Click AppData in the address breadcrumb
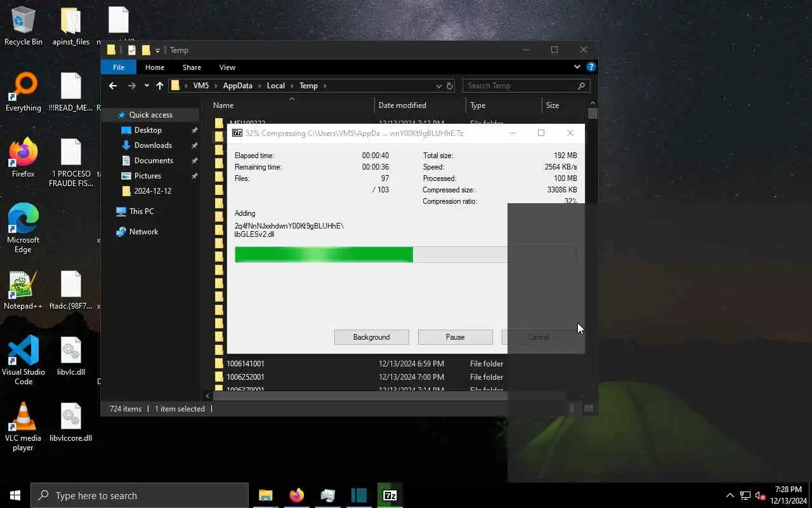Viewport: 812px width, 508px height. pos(237,86)
